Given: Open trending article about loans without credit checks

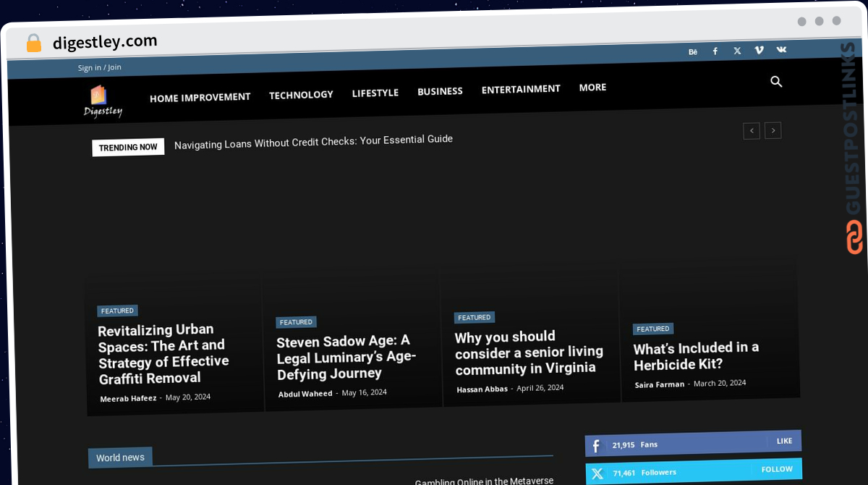Looking at the screenshot, I should [x=313, y=141].
